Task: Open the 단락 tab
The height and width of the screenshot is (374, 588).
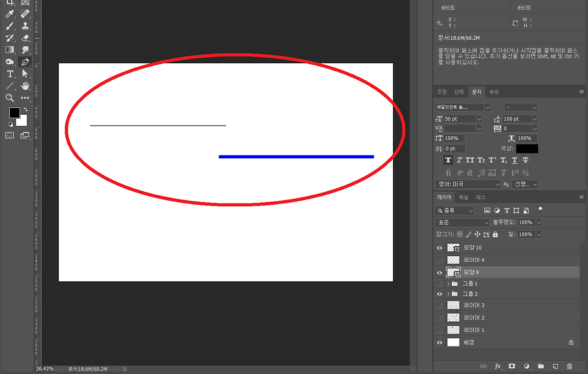Action: click(x=459, y=92)
